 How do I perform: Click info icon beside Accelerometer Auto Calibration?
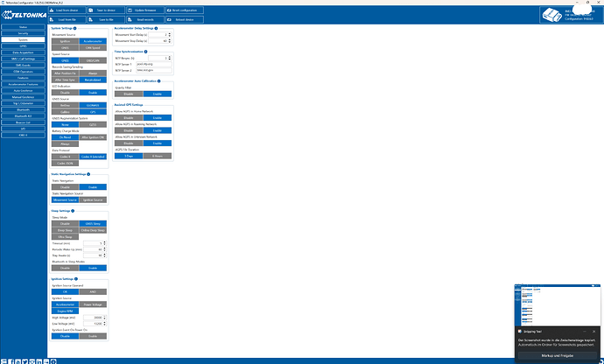pyautogui.click(x=158, y=81)
